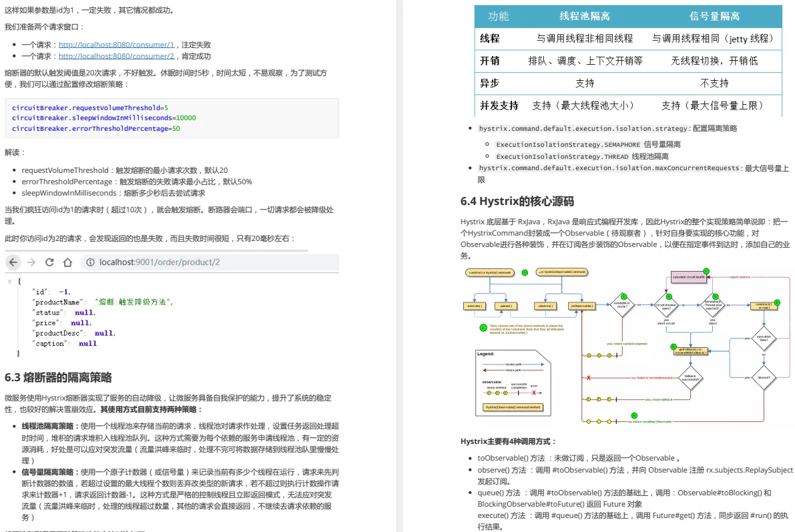Click the circuitBreaker.requestVolumeThreshold=5 code line
Screen dimensions: 795x532
click(x=89, y=108)
